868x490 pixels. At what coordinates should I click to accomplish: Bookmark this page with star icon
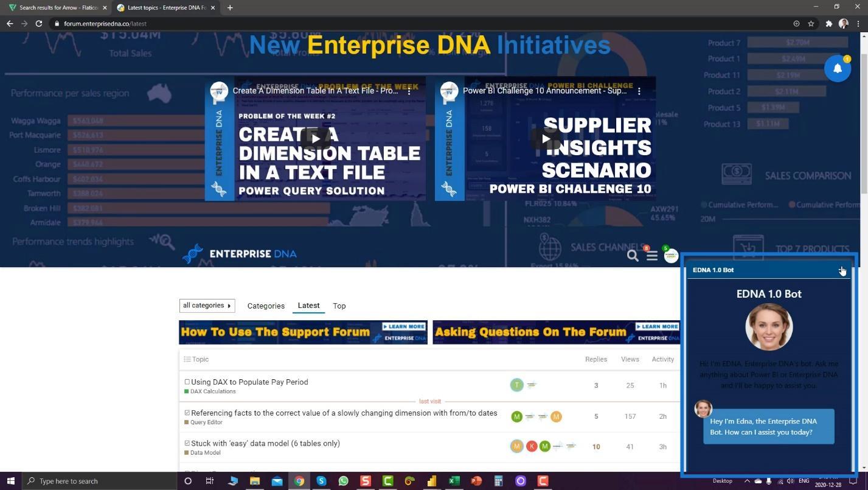811,24
